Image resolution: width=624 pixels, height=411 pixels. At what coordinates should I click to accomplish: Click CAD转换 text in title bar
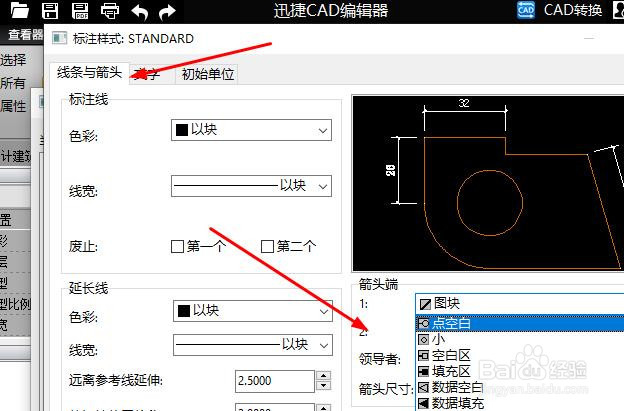573,10
